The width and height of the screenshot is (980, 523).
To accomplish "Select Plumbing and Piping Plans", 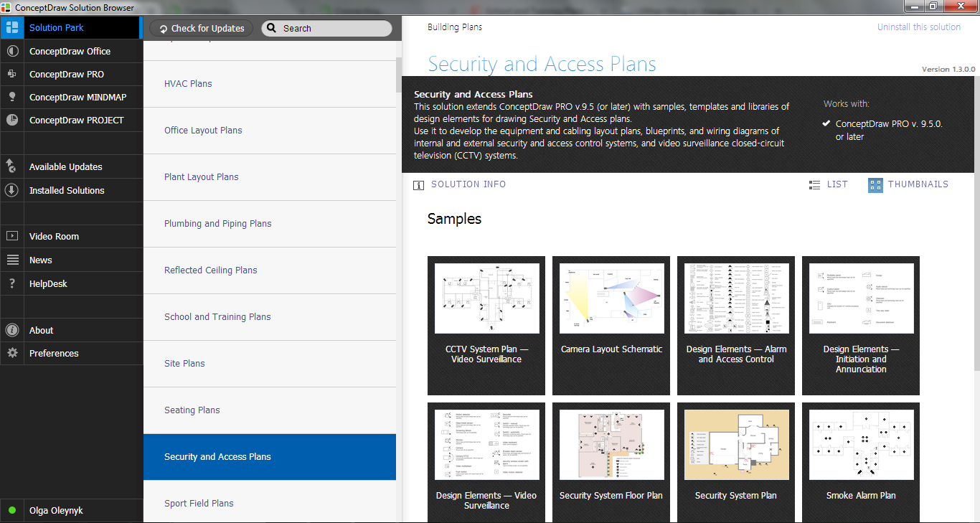I will pos(270,224).
